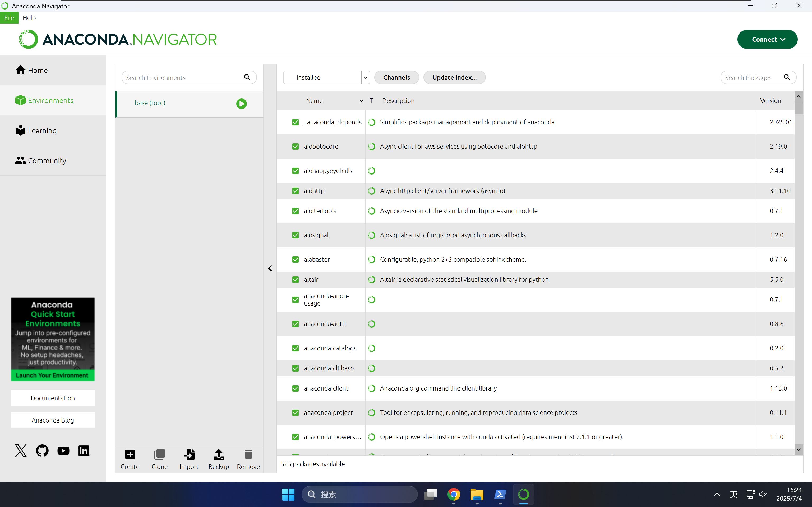Image resolution: width=812 pixels, height=507 pixels.
Task: Toggle the alabaster package checkbox
Action: pos(295,260)
